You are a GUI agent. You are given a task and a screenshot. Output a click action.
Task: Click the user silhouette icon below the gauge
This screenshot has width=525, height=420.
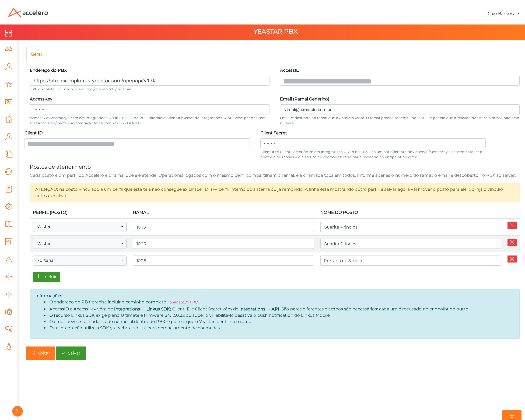[9, 66]
